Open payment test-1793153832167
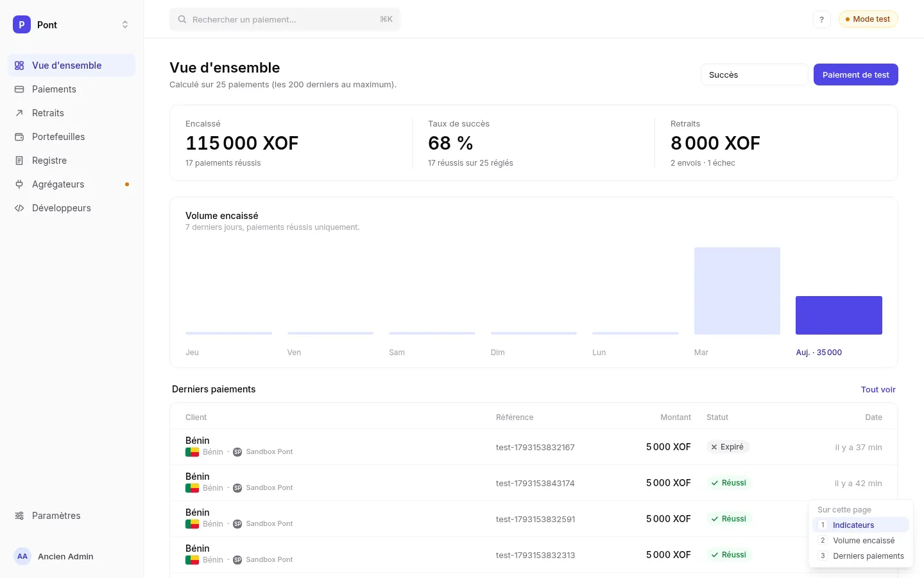The image size is (924, 578). coord(534,447)
